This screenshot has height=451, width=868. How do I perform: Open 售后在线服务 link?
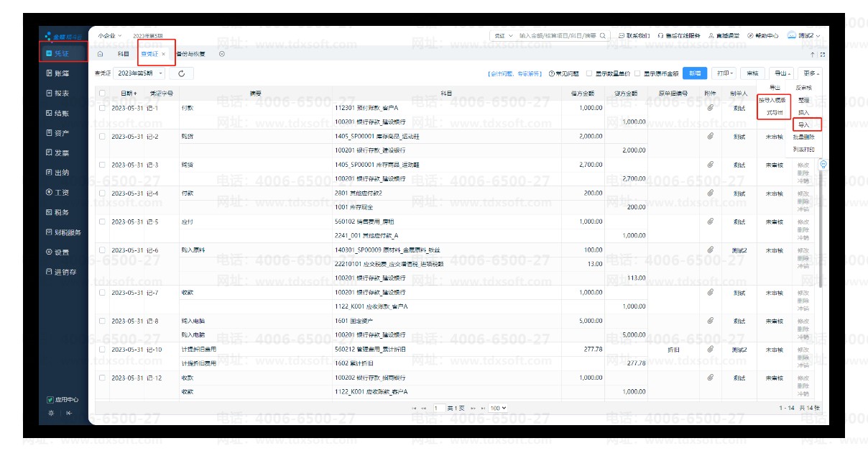pos(679,35)
